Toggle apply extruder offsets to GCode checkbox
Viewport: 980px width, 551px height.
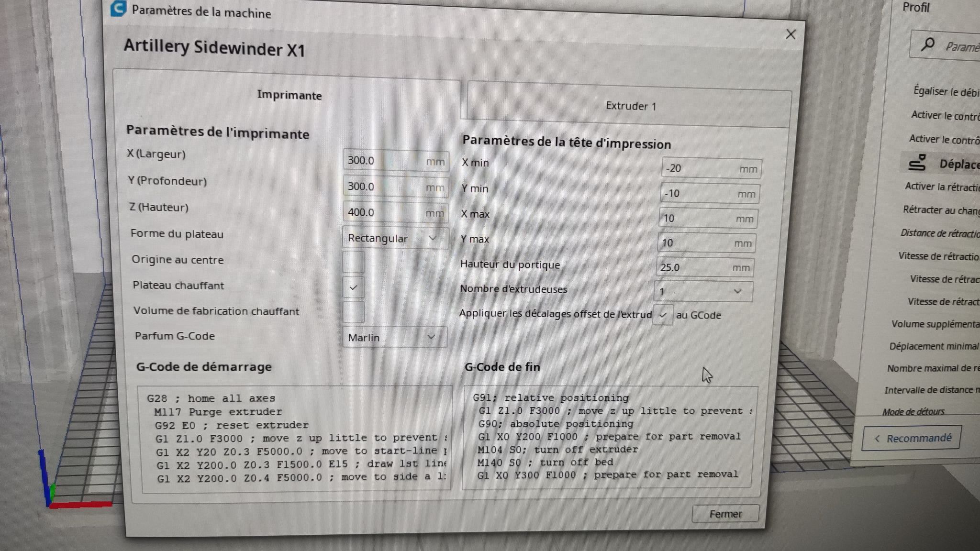(663, 315)
